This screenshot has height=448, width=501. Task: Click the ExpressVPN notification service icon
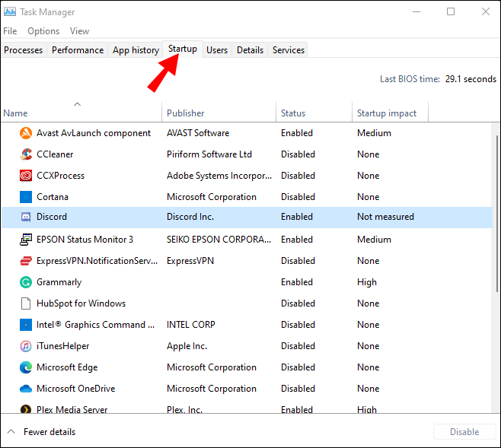tap(24, 261)
